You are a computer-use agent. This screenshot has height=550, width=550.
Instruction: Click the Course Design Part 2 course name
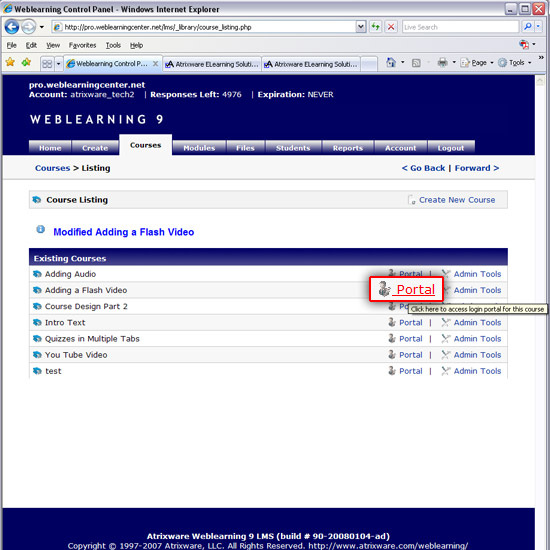pyautogui.click(x=86, y=306)
